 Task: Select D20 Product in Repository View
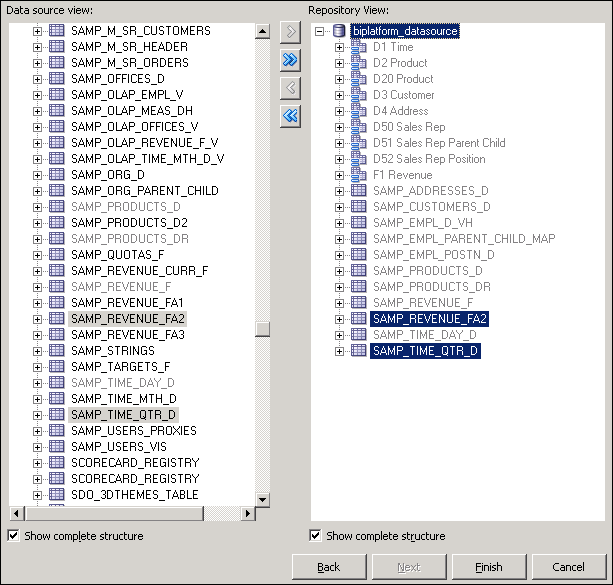pos(403,79)
